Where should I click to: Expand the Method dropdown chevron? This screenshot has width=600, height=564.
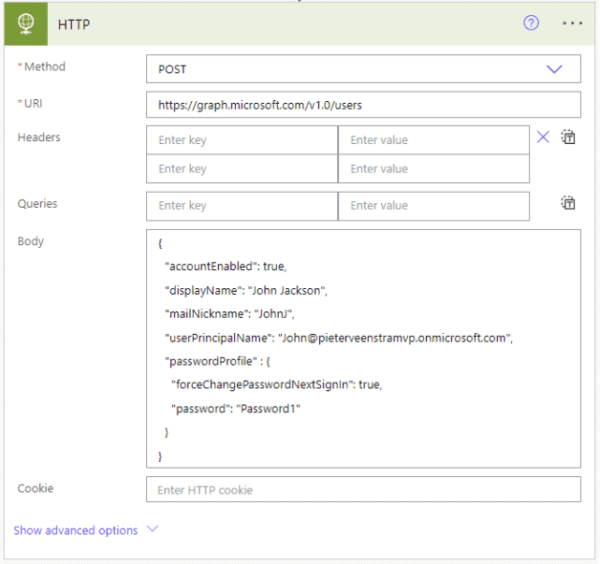(554, 69)
